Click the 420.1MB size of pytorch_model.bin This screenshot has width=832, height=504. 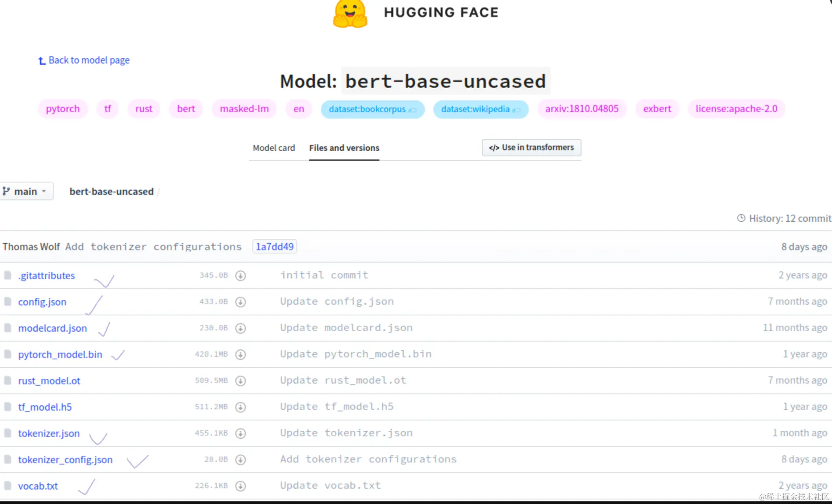click(x=211, y=354)
